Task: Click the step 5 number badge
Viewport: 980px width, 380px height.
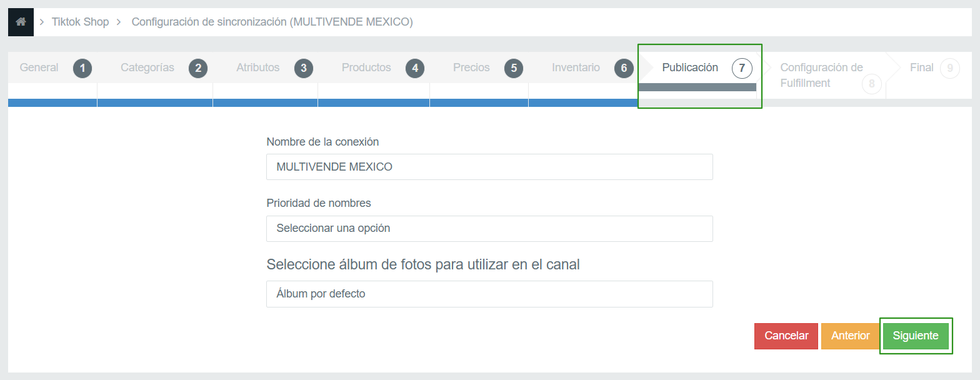Action: click(514, 68)
